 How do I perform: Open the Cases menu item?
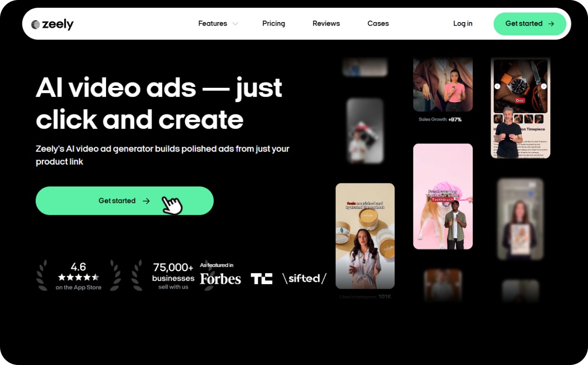click(378, 23)
